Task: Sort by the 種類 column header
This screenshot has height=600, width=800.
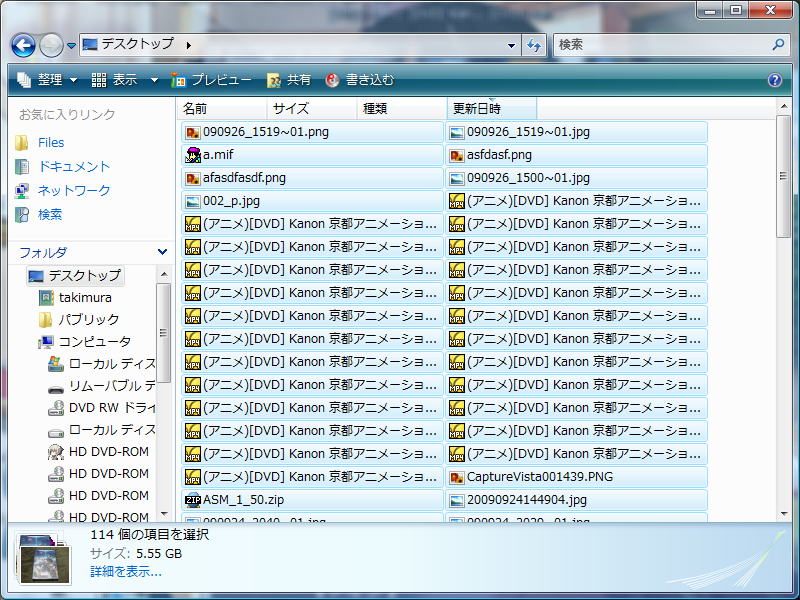Action: click(x=402, y=109)
